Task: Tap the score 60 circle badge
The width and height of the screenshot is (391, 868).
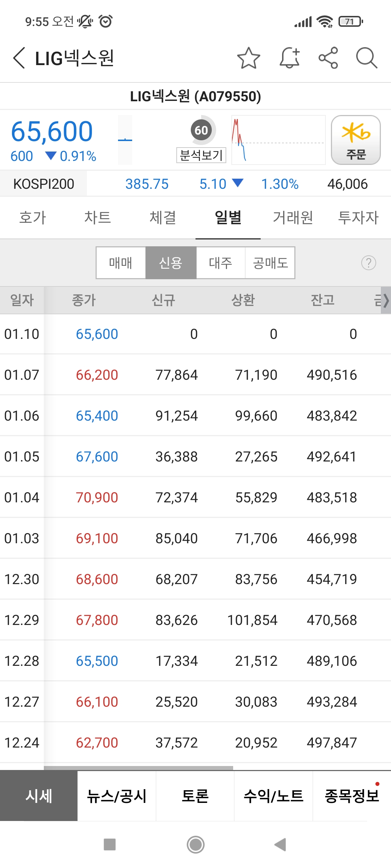Action: pyautogui.click(x=202, y=130)
